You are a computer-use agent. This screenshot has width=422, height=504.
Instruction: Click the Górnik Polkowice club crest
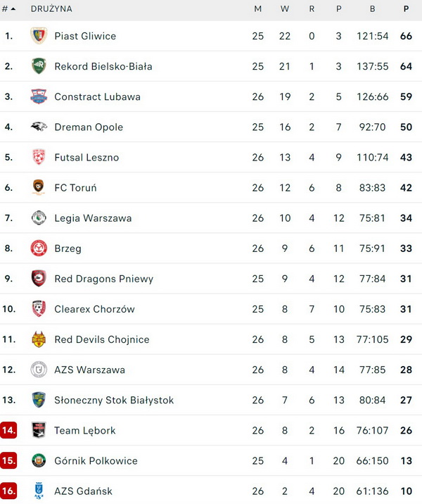(x=39, y=460)
